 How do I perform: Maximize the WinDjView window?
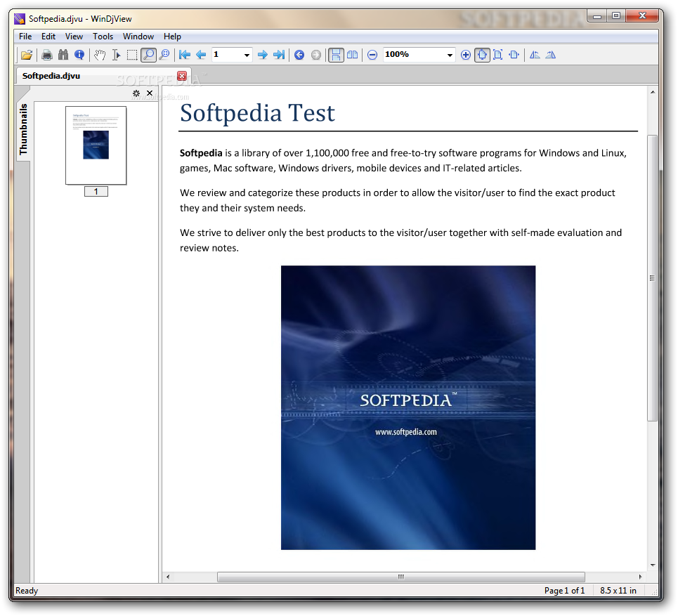pos(615,16)
